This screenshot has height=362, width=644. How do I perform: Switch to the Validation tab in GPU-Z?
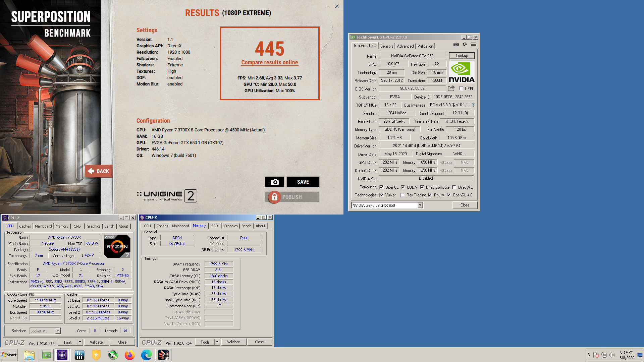click(425, 46)
